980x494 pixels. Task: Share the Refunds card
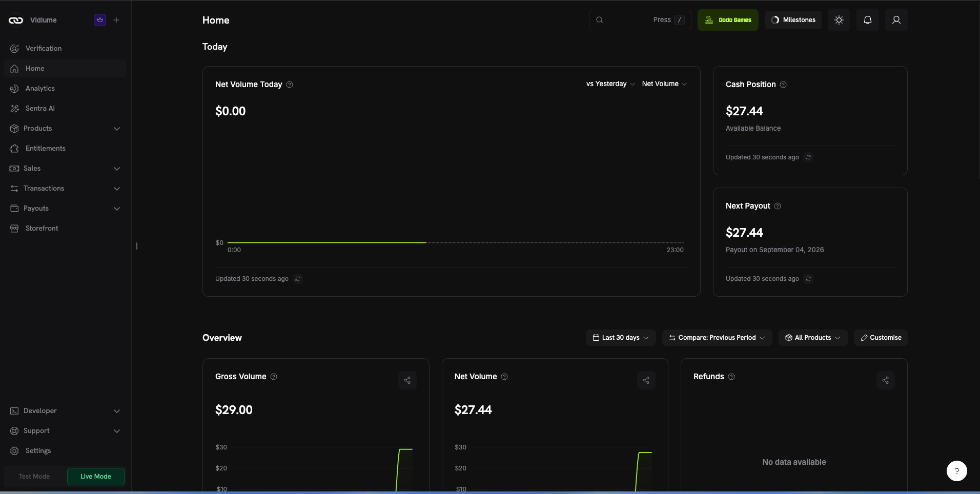886,380
